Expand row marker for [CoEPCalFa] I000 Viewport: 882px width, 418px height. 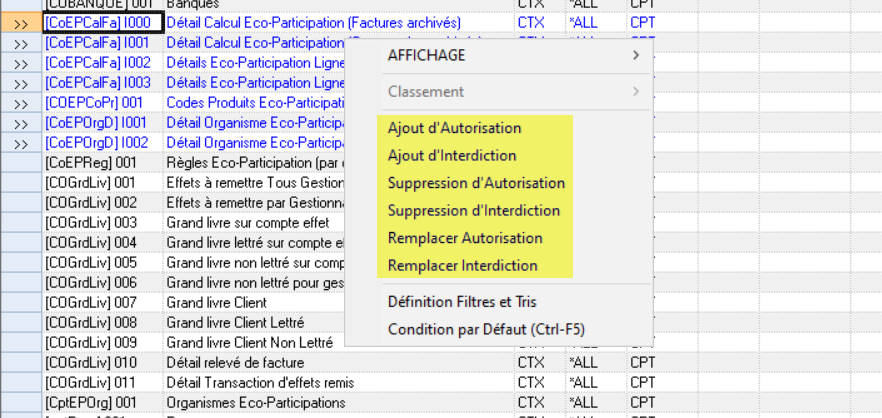click(20, 23)
